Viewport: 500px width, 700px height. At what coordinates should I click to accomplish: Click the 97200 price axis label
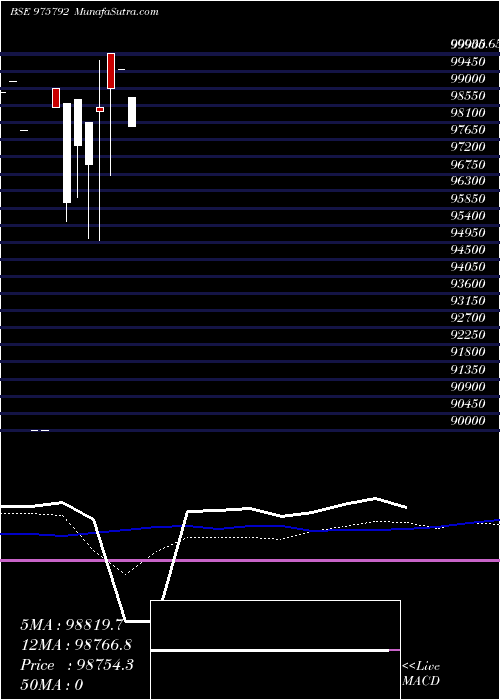[468, 147]
